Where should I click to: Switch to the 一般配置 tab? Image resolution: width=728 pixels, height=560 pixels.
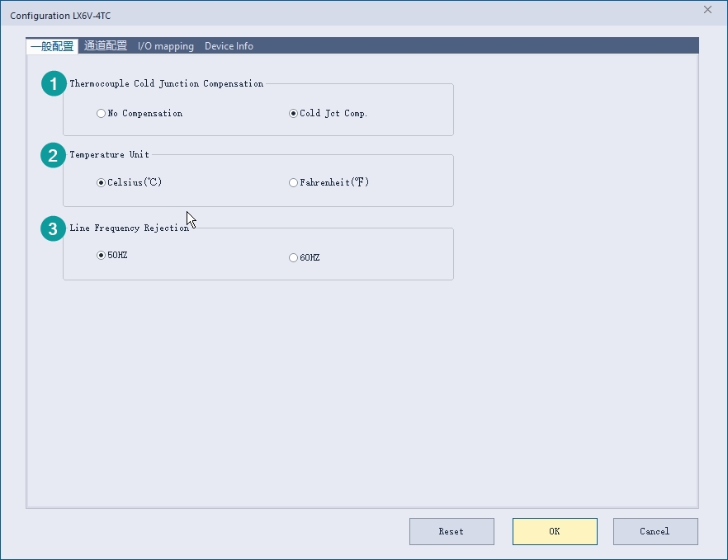pos(52,46)
